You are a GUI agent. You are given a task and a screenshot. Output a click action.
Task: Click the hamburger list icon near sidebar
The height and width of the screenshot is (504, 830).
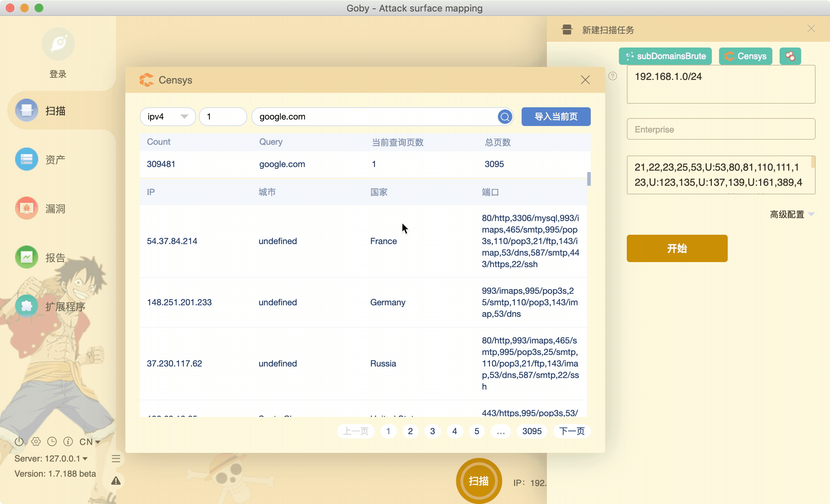(116, 459)
